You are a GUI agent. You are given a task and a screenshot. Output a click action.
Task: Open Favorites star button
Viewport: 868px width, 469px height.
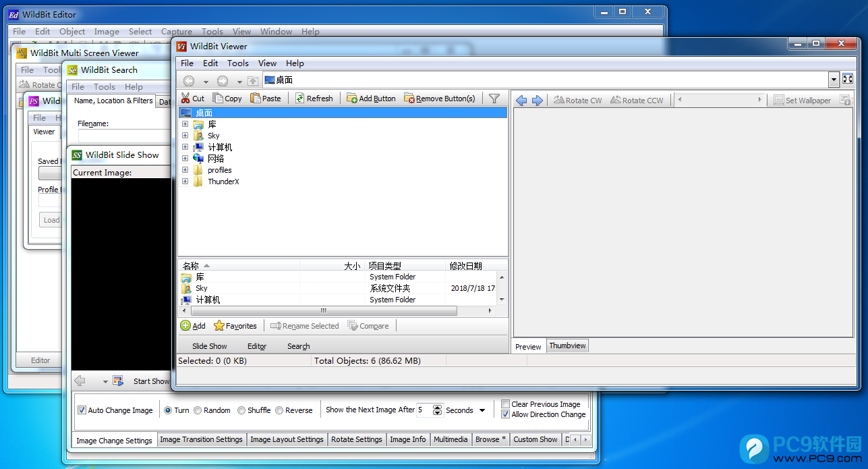coord(235,325)
